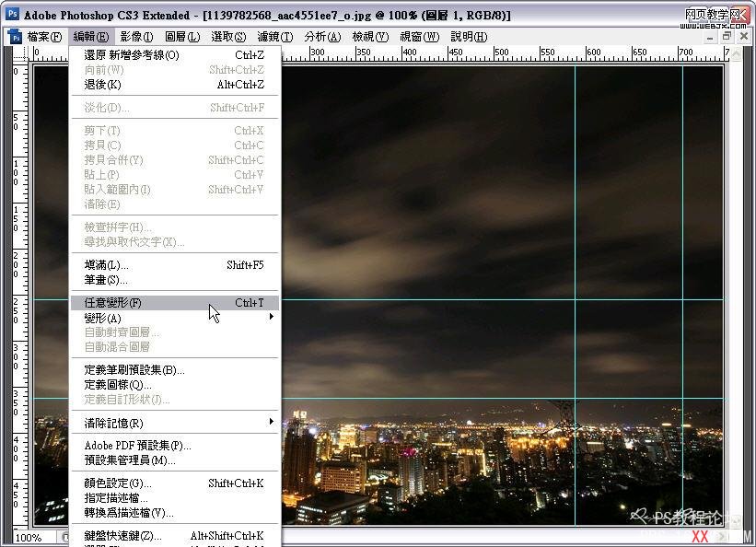The width and height of the screenshot is (756, 547).
Task: Click the Photoshop title bar app icon
Action: pos(13,14)
